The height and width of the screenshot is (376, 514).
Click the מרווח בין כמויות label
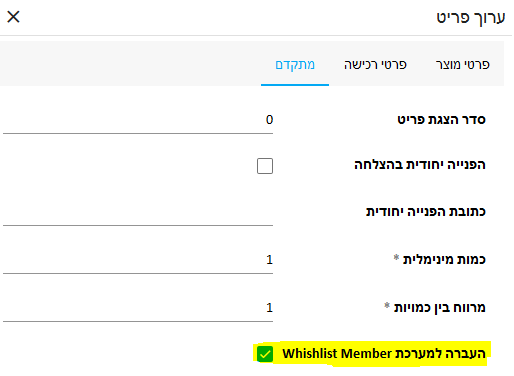(440, 307)
